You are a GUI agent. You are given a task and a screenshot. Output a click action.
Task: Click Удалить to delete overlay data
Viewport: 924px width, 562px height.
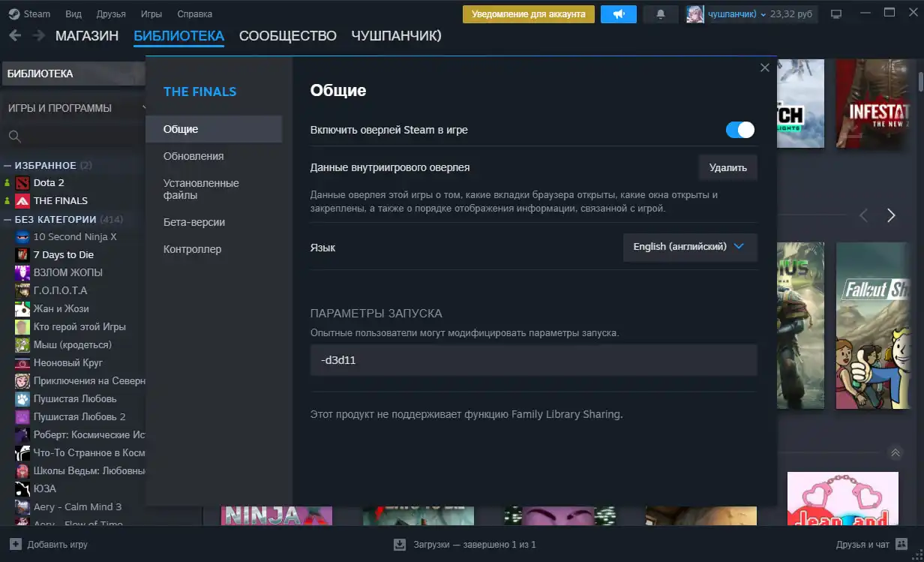[728, 168]
